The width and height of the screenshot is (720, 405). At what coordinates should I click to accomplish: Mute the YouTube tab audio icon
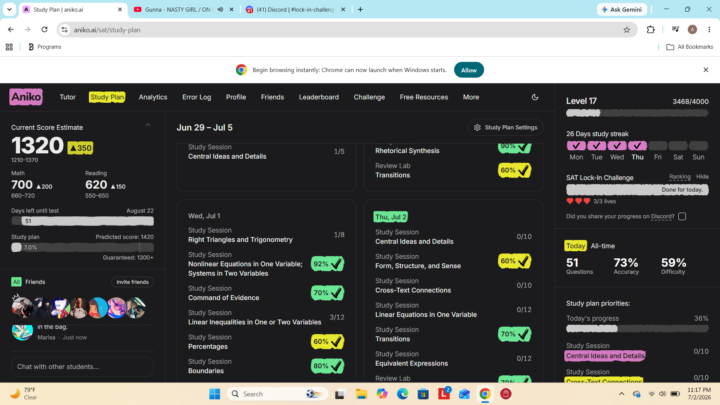(x=220, y=9)
